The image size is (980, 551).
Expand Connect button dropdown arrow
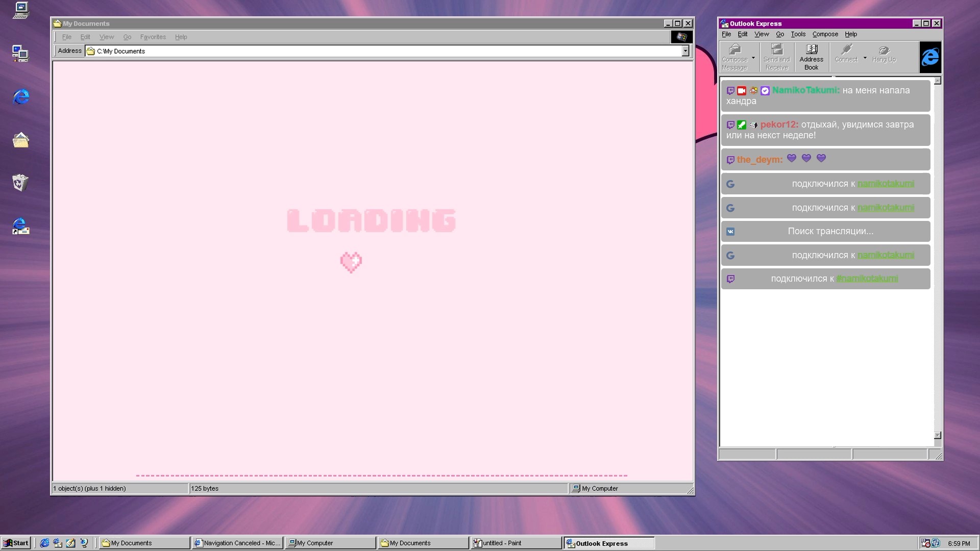[865, 58]
